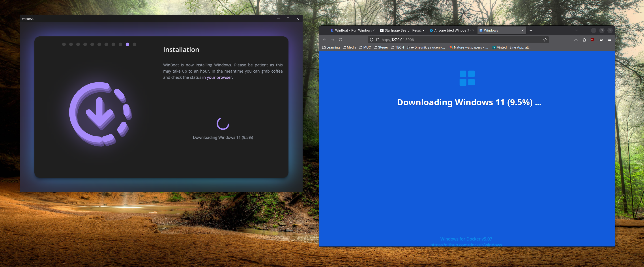Expand the TECH bookmarks folder
This screenshot has height=267, width=644.
pyautogui.click(x=397, y=47)
